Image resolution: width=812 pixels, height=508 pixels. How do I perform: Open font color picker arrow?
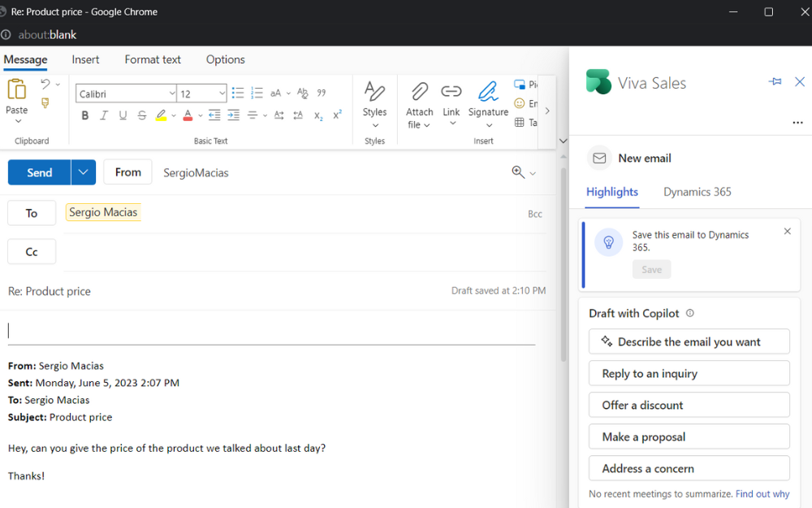[200, 115]
